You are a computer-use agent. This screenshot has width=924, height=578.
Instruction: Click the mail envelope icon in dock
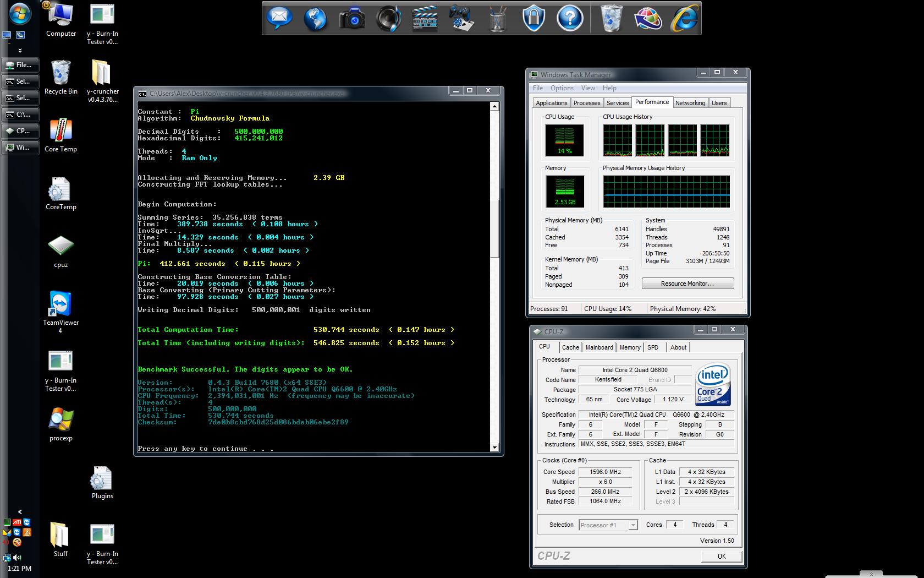point(279,19)
